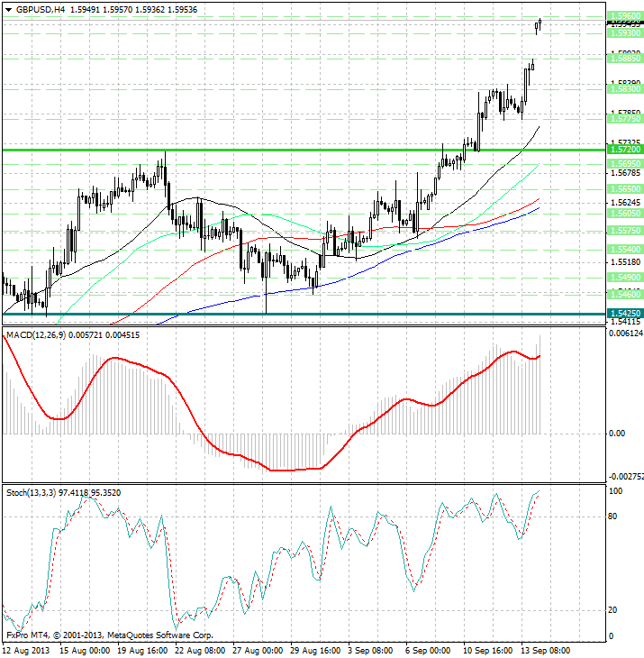Select the 1.54600 price level label
The image size is (644, 658).
(625, 294)
